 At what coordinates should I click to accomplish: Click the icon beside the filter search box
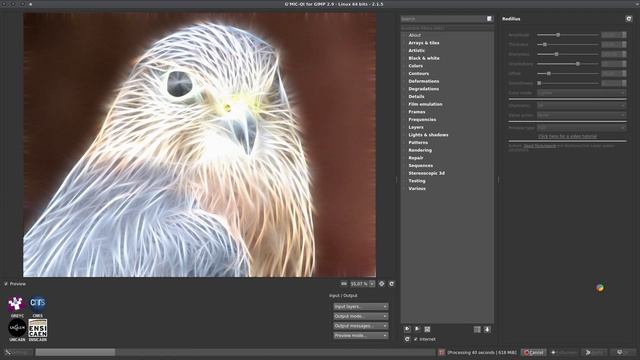489,19
